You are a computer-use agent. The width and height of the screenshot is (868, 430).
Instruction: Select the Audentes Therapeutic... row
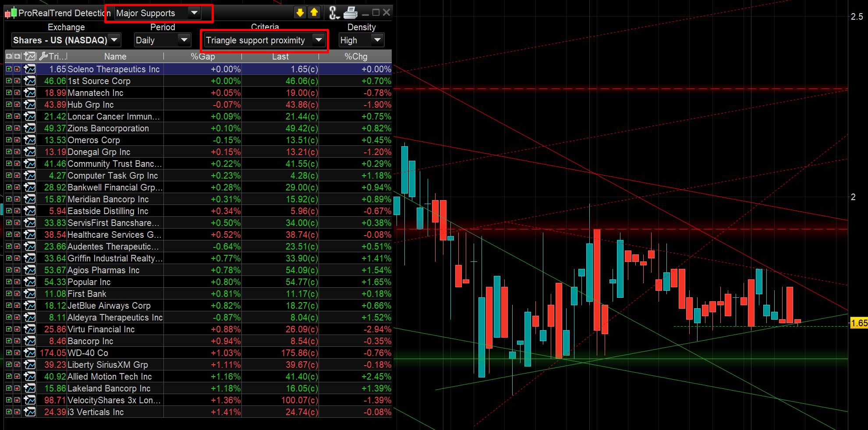click(198, 247)
